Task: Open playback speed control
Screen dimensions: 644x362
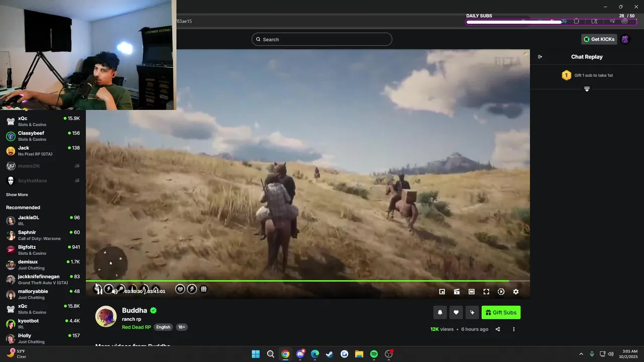Action: [x=501, y=292]
